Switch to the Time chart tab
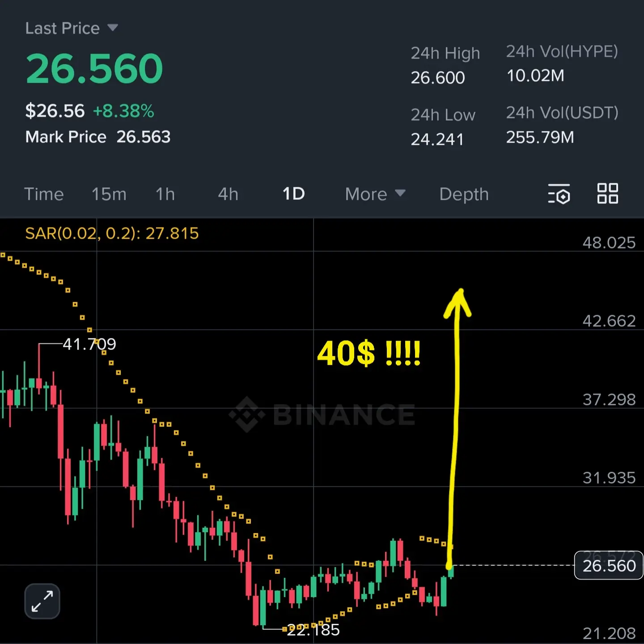This screenshot has width=644, height=644. pos(44,194)
